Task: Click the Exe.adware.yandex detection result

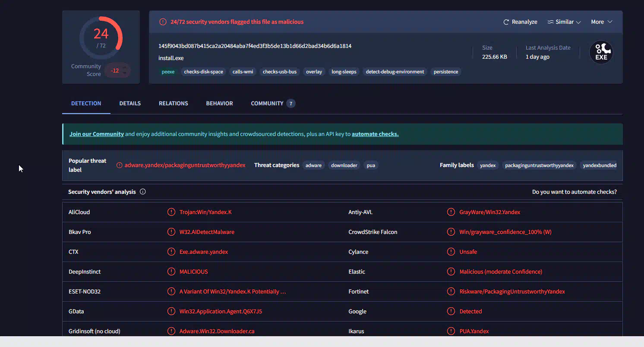Action: (x=204, y=252)
